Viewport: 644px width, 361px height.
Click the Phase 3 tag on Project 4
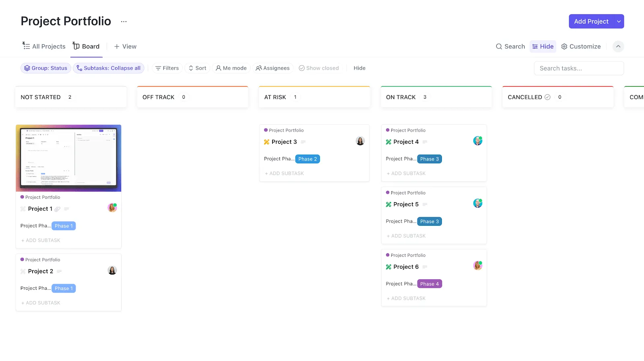point(429,159)
